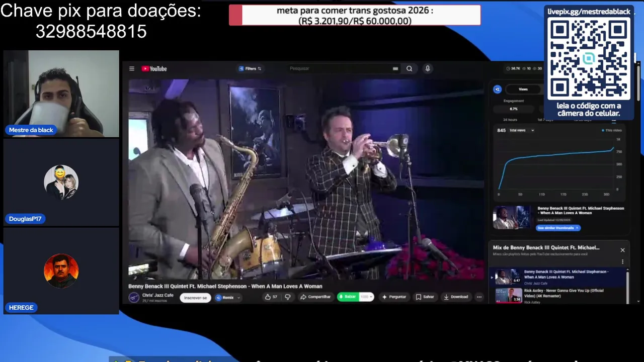Open the Remix dropdown button

pos(228,298)
